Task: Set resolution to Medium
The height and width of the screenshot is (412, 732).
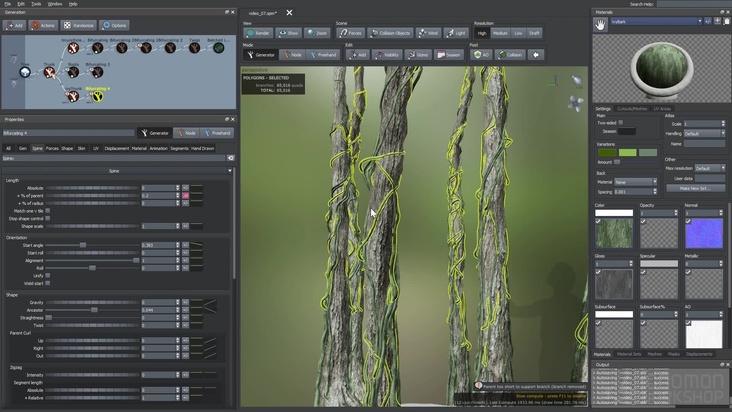Action: (x=500, y=33)
